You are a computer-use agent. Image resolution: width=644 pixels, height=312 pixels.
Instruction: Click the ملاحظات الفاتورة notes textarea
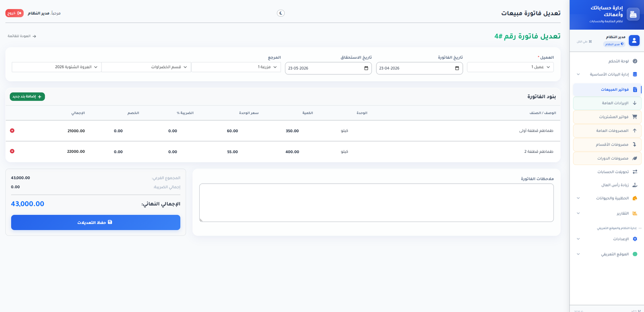[x=376, y=203]
